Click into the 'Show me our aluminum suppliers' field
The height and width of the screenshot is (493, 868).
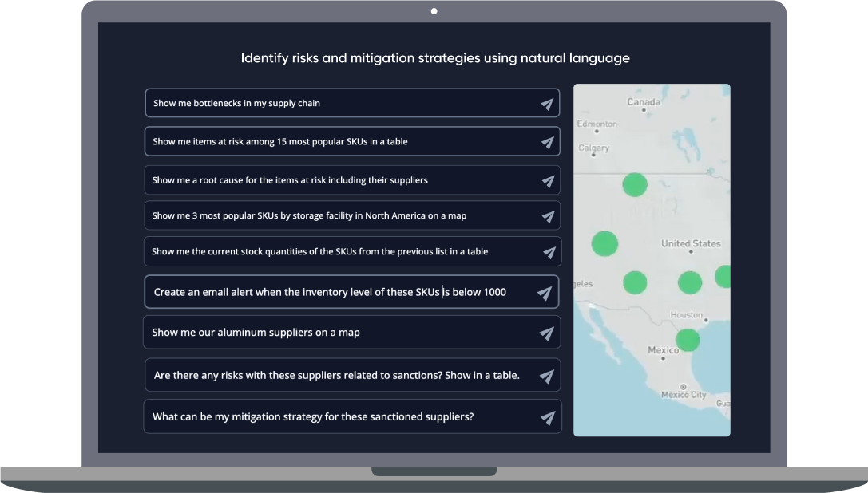[x=352, y=333]
